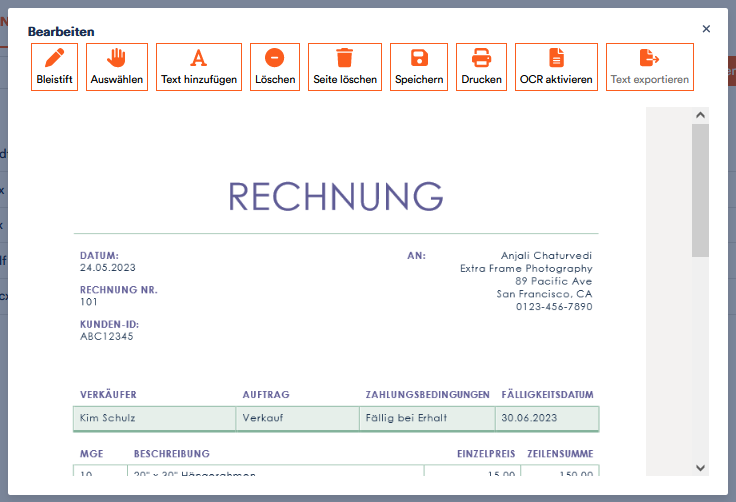Enable OCR with OCR aktivieren

556,67
